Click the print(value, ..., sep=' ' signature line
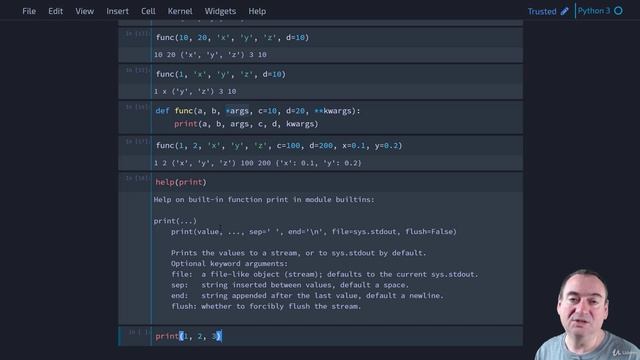This screenshot has width=640, height=360. pos(313,231)
